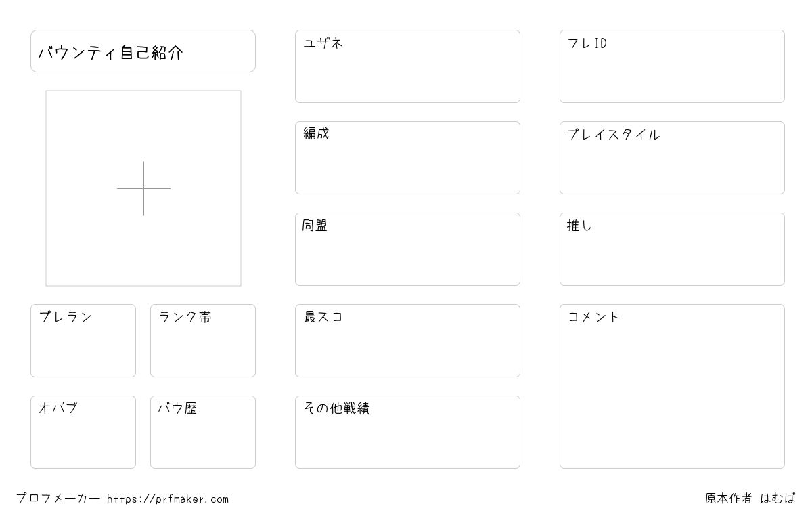Viewport: 812px width, 508px height.
Task: Select the フレID field
Action: [x=672, y=66]
